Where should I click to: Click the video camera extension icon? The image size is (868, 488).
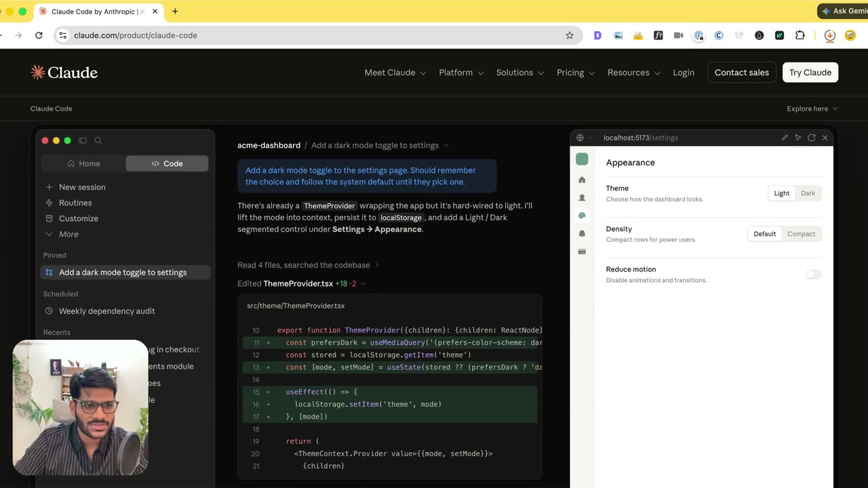[x=678, y=35]
